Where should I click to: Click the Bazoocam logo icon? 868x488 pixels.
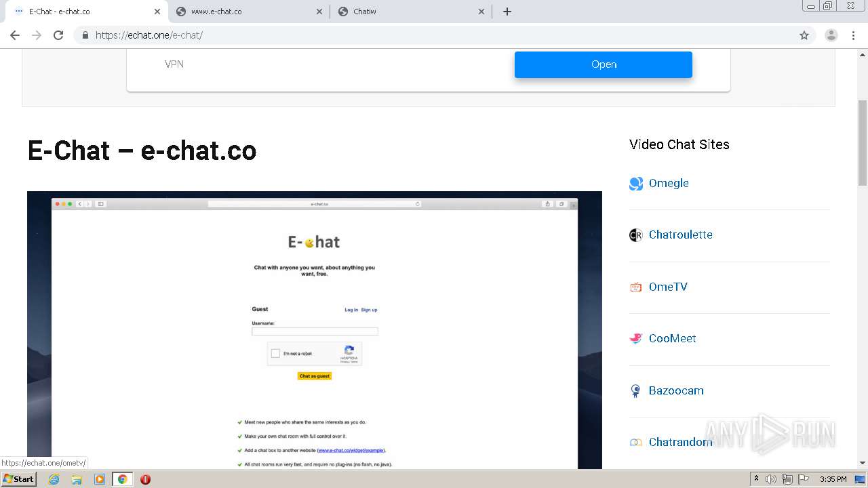pyautogui.click(x=636, y=391)
